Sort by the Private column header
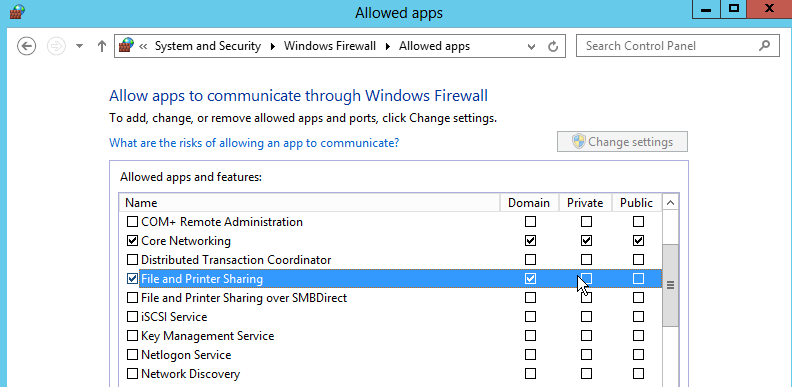The height and width of the screenshot is (387, 792). pos(585,203)
